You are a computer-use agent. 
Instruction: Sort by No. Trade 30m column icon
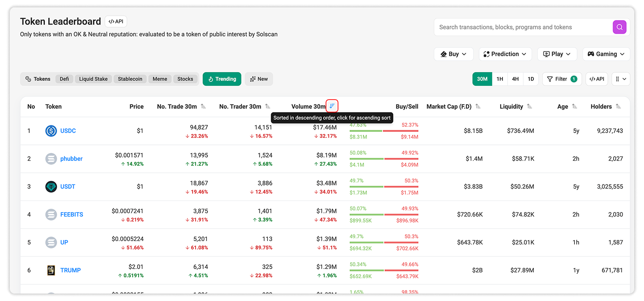pos(203,106)
